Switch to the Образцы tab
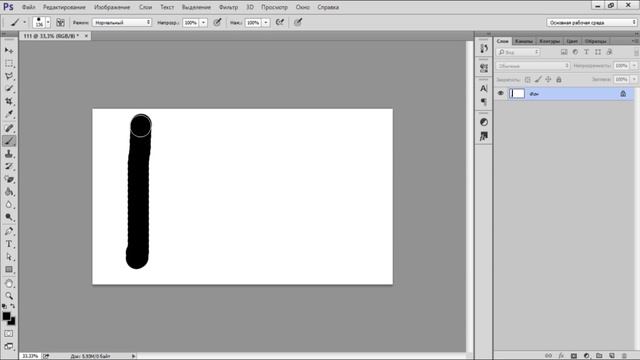 (x=596, y=41)
